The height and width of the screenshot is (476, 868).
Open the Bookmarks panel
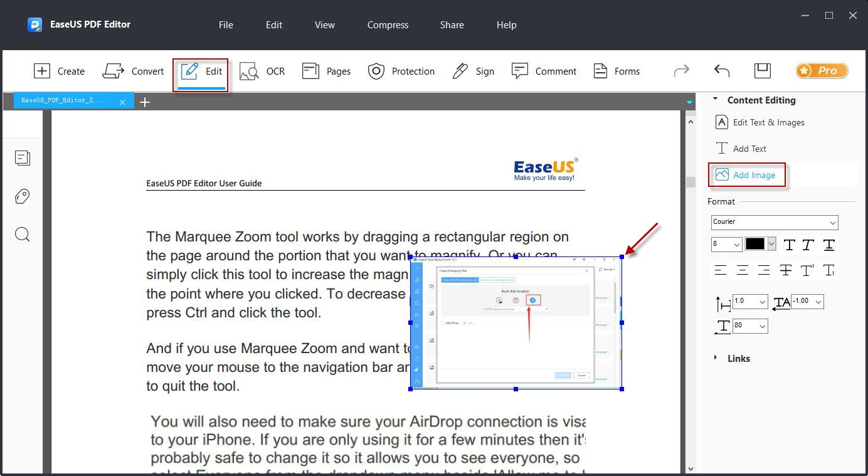(23, 196)
